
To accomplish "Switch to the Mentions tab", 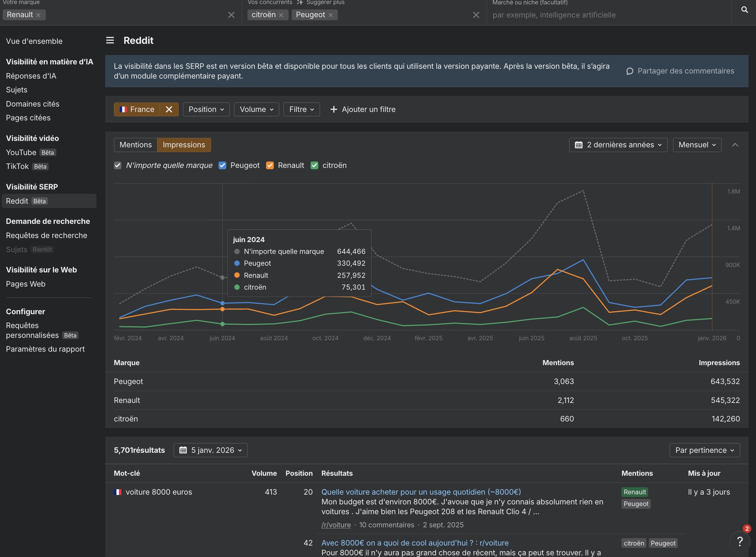I will [135, 145].
